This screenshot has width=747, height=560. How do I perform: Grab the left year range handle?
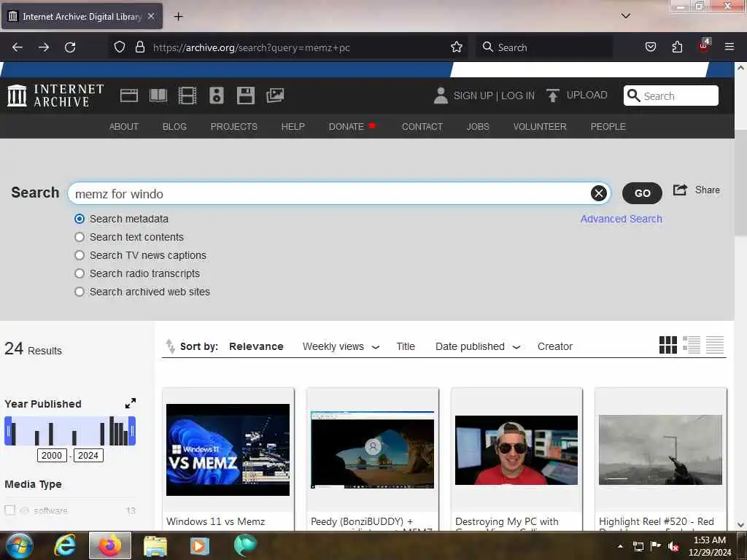click(8, 431)
